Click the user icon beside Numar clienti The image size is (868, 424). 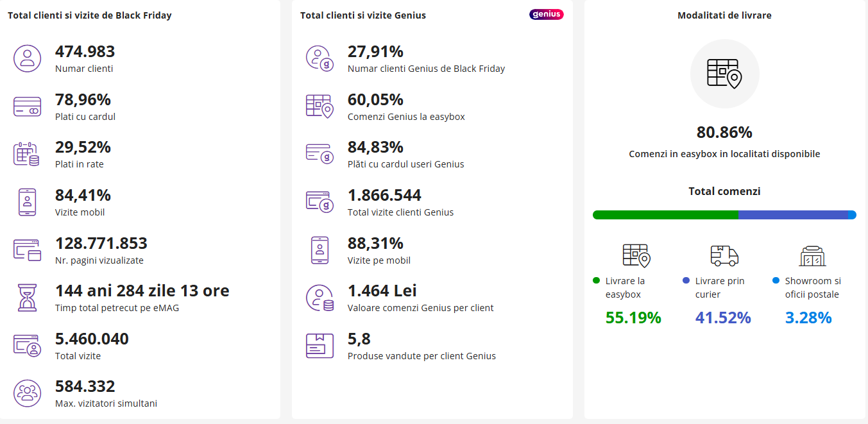click(x=27, y=58)
